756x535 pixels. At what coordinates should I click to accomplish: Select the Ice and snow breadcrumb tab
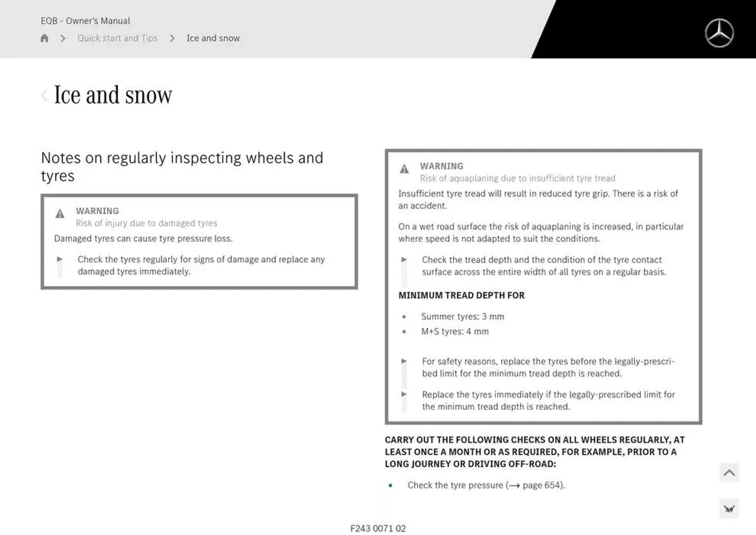point(213,38)
